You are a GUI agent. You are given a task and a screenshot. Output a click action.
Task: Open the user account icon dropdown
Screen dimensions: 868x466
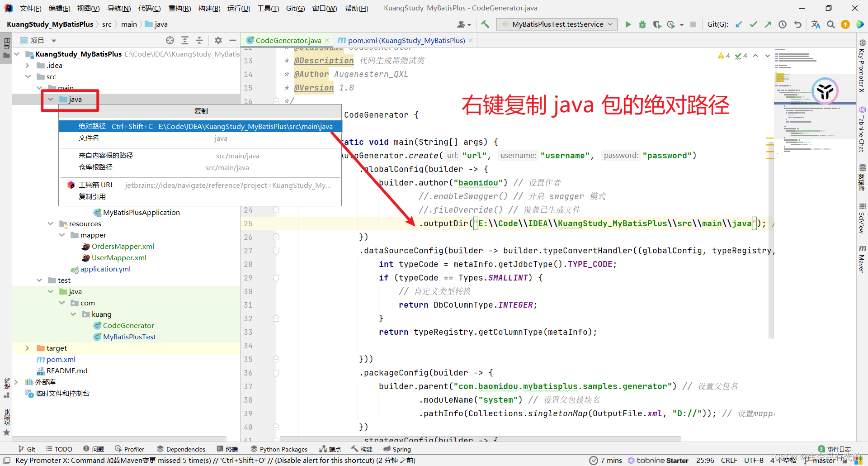(x=464, y=24)
